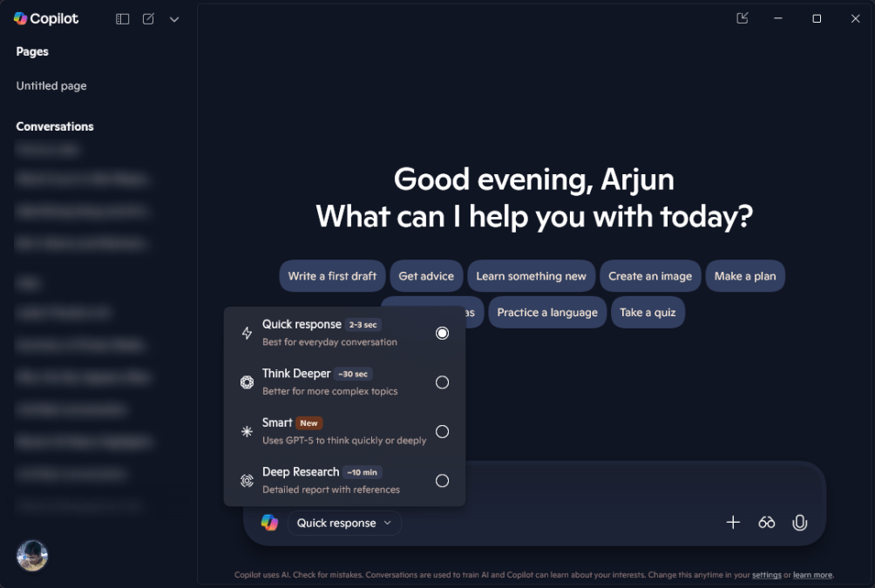This screenshot has width=875, height=588.
Task: Start voice input with the microphone icon
Action: [x=799, y=522]
